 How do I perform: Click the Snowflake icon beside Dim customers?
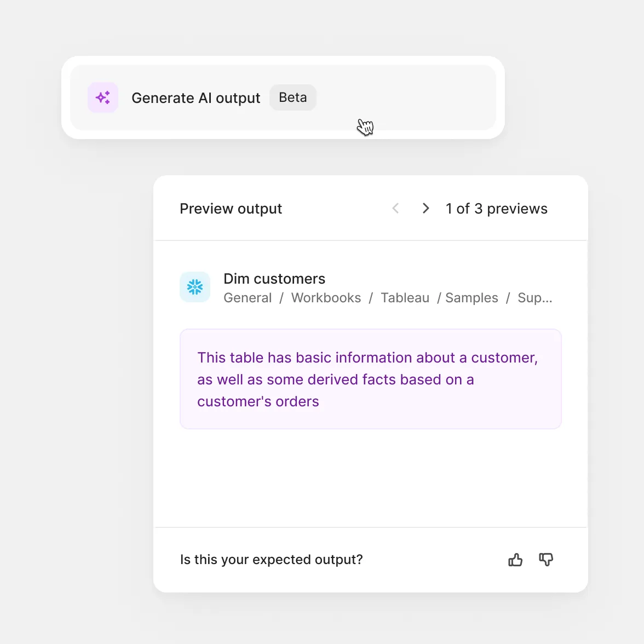195,287
